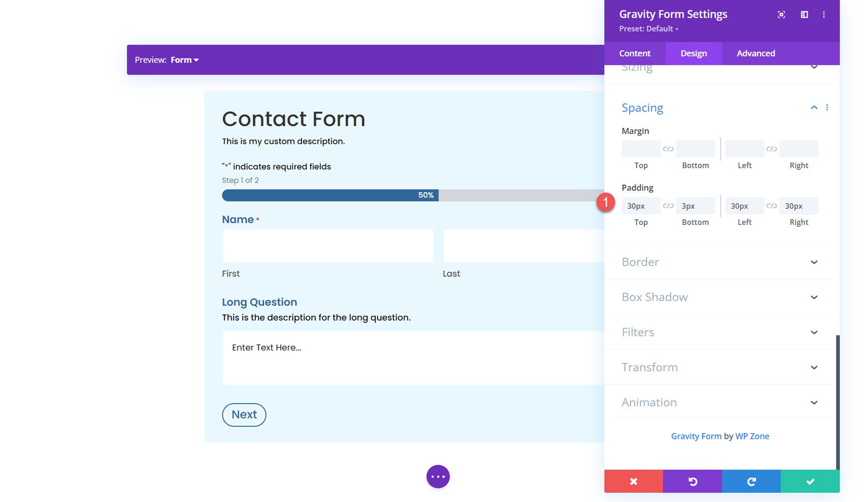Discard changes with the red X

(x=633, y=481)
